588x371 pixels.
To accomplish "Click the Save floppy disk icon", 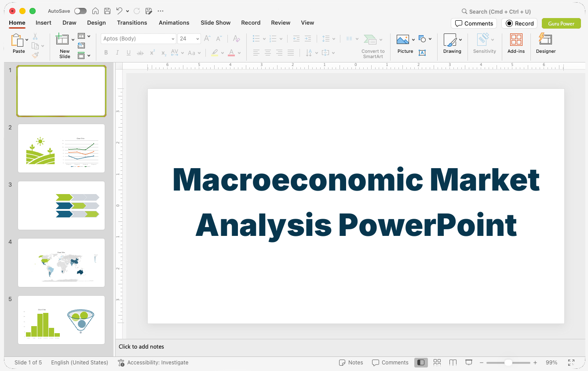I will pyautogui.click(x=107, y=11).
